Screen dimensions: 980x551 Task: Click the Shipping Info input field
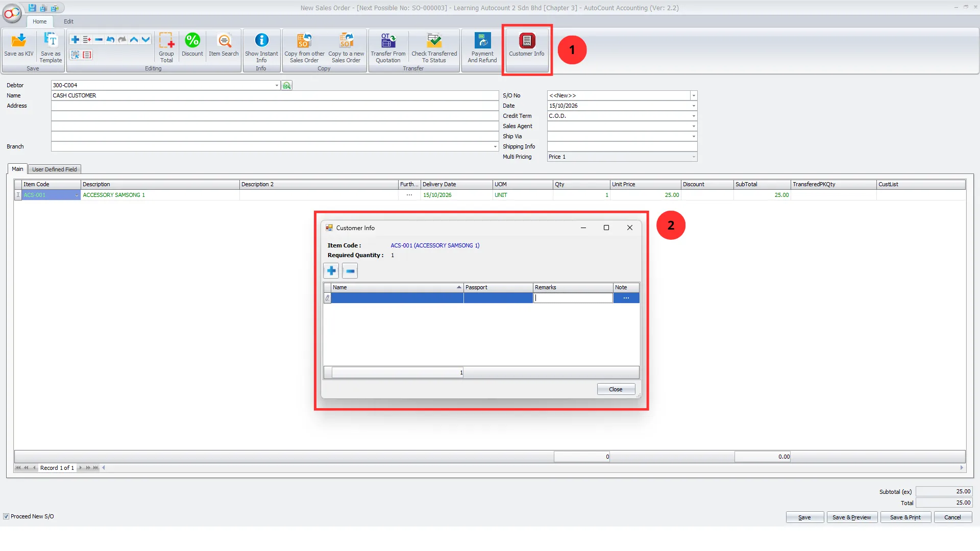point(622,146)
